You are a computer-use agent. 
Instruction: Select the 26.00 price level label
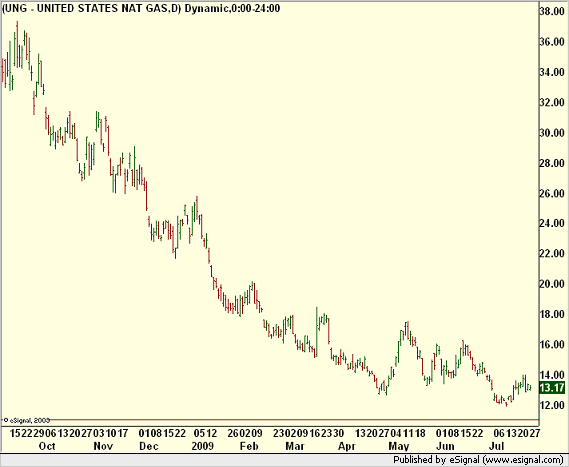click(552, 193)
